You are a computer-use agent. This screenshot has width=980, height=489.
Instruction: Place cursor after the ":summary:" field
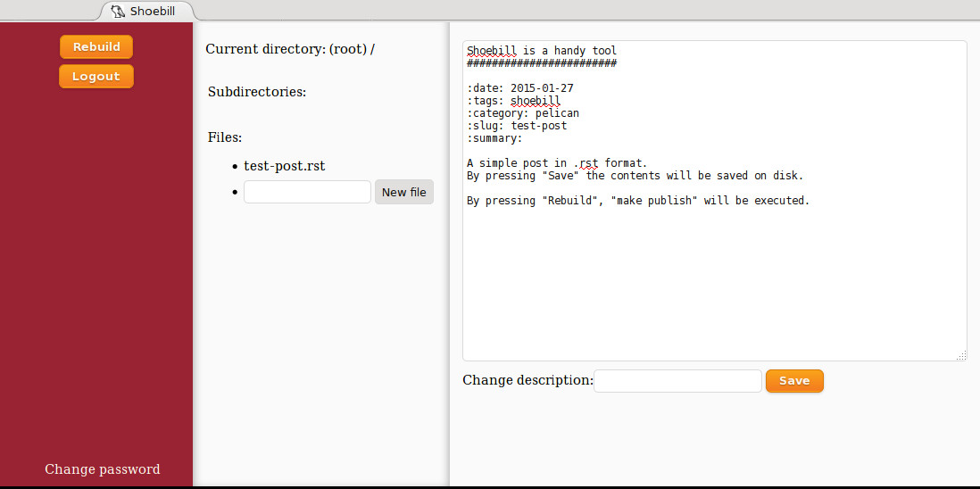click(x=525, y=138)
